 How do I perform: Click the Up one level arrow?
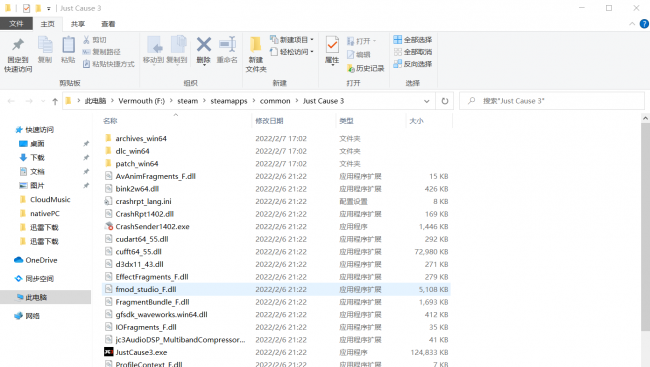[55, 101]
